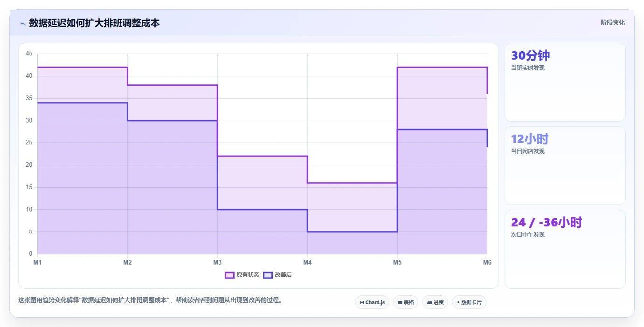Click the 阶段变化 label in header
Image resolution: width=644 pixels, height=327 pixels.
[612, 22]
